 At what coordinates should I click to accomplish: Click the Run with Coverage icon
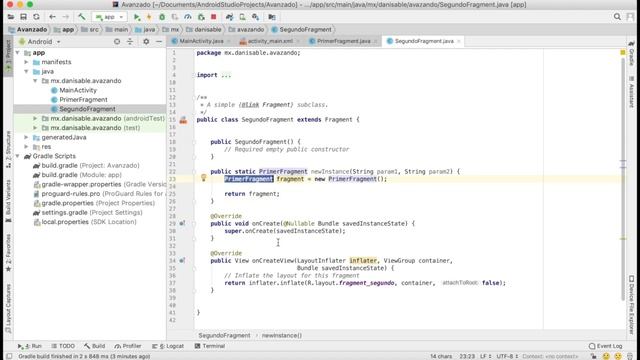(x=175, y=17)
